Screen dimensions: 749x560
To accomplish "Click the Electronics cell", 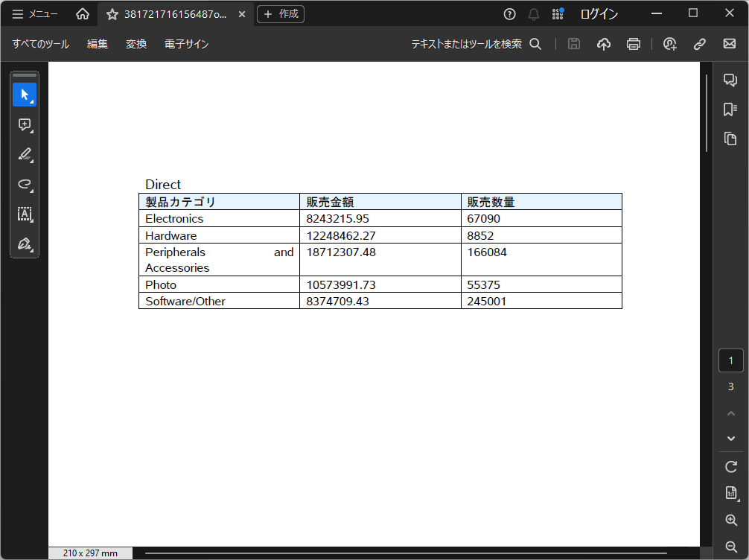I will tap(219, 218).
